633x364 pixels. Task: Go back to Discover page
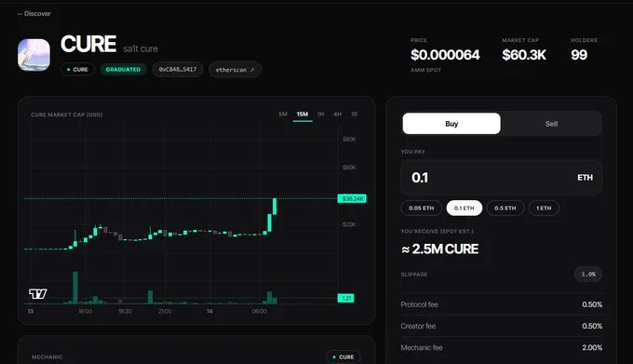34,14
